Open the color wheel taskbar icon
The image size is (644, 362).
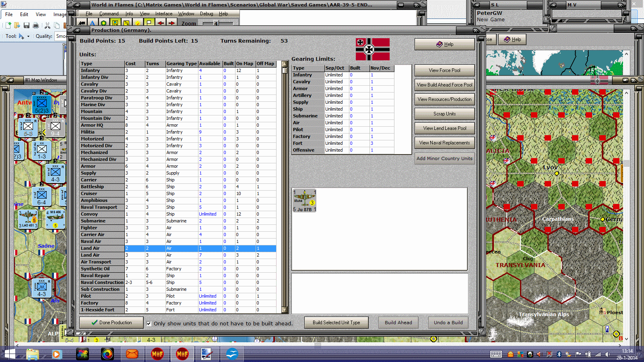point(107,354)
